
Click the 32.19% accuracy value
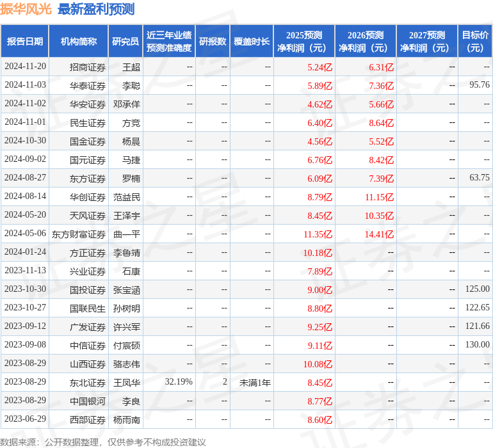[179, 381]
